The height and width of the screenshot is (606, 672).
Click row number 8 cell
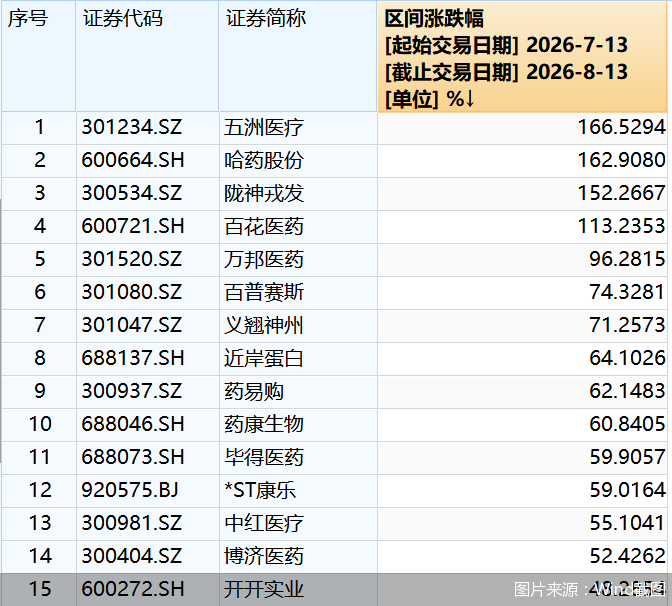click(39, 358)
